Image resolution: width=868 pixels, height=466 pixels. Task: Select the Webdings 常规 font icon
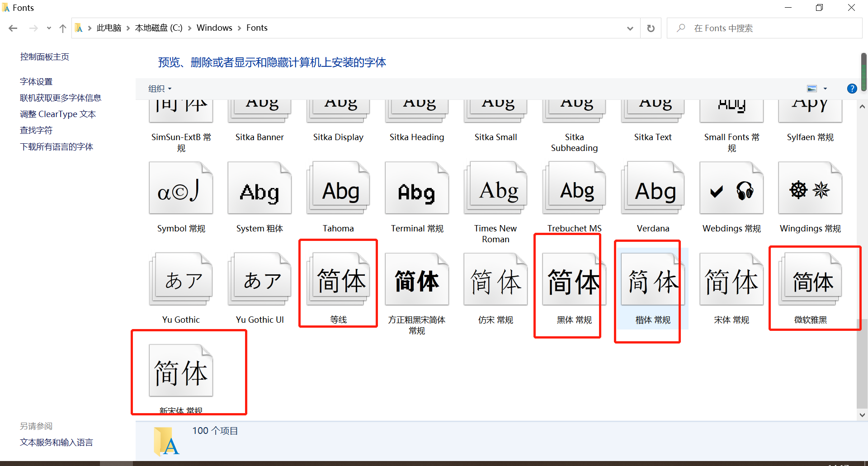pyautogui.click(x=731, y=188)
